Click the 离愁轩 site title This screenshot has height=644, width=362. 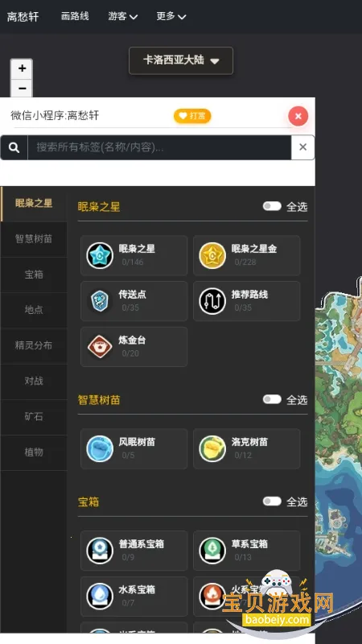point(23,16)
